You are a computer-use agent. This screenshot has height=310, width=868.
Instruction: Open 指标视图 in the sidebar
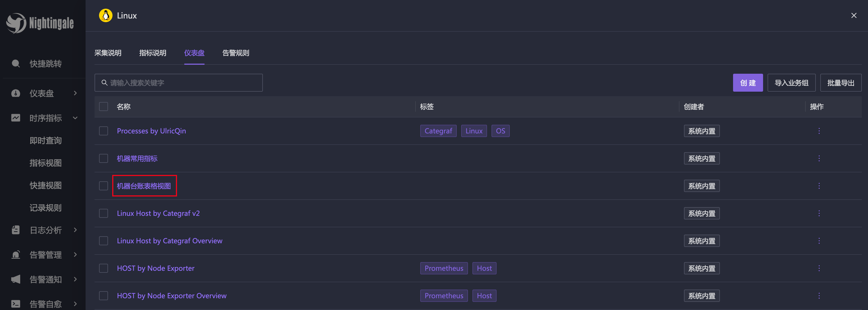[x=45, y=163]
